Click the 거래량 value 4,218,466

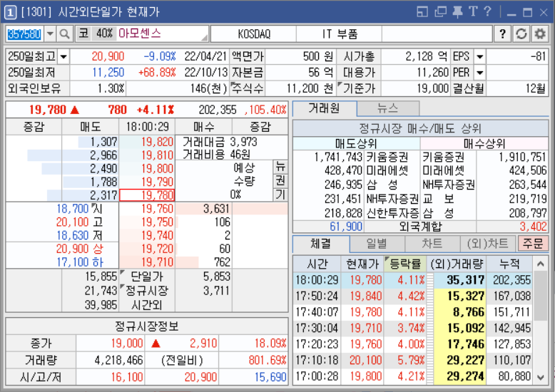tap(118, 360)
